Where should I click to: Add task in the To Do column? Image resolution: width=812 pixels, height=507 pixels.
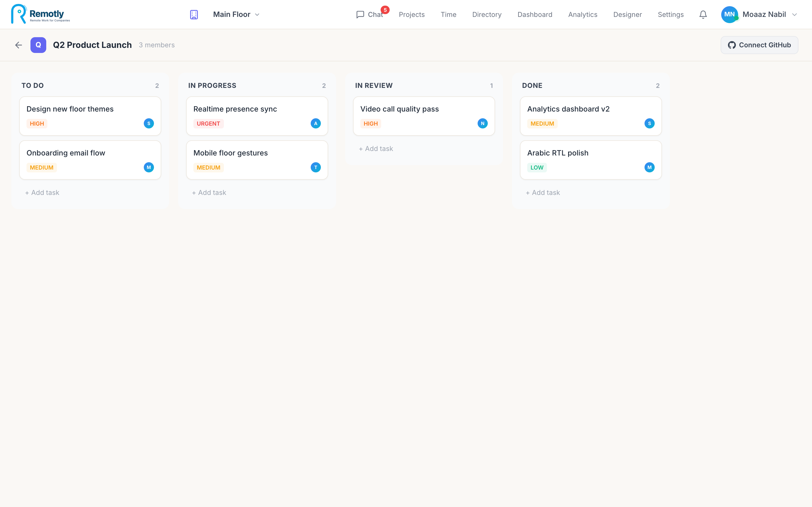pos(42,192)
